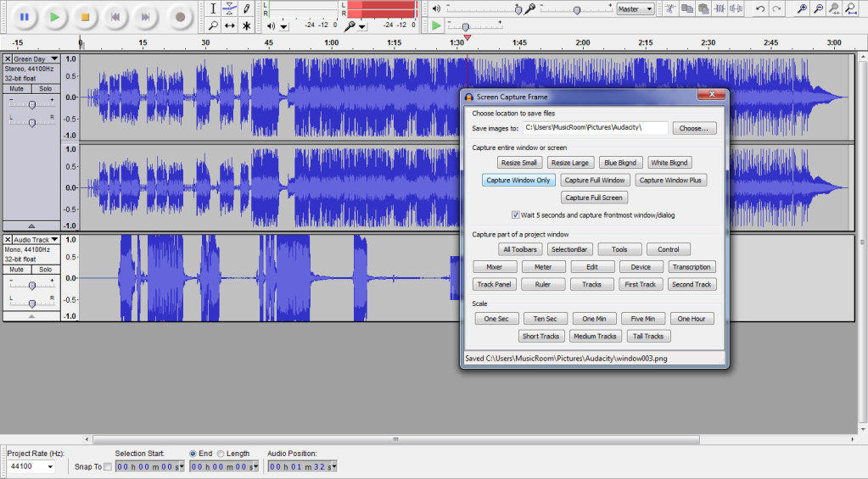The height and width of the screenshot is (479, 868).
Task: Click the Undo arrow icon
Action: coord(760,9)
